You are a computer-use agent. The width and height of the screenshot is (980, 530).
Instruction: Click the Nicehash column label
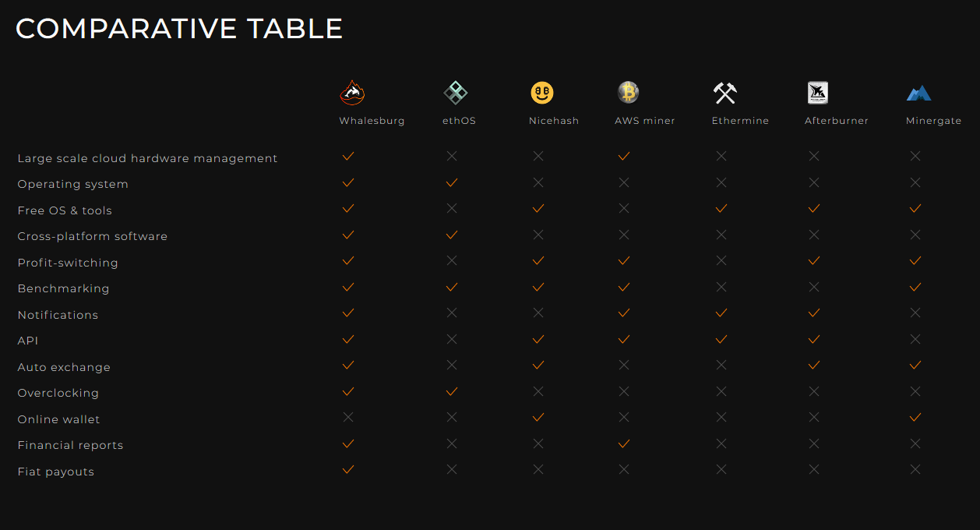(554, 121)
